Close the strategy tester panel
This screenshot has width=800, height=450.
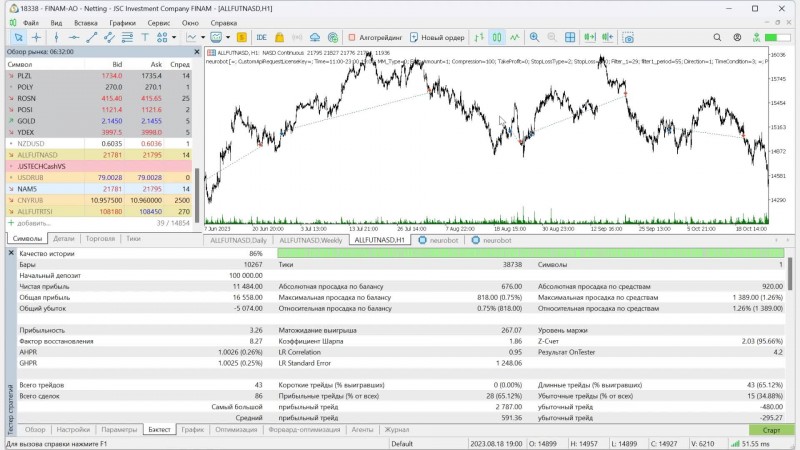tap(11, 253)
